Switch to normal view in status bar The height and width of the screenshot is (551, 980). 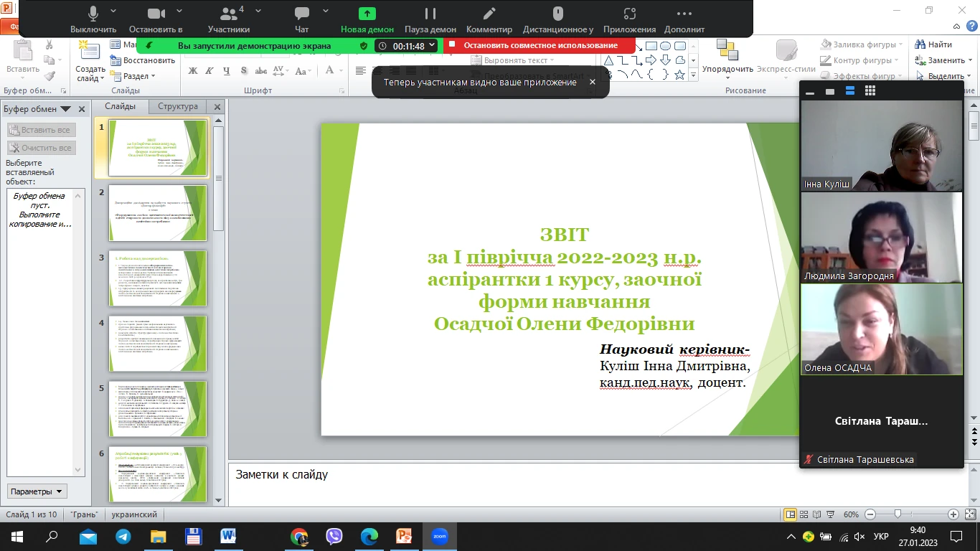tap(790, 514)
